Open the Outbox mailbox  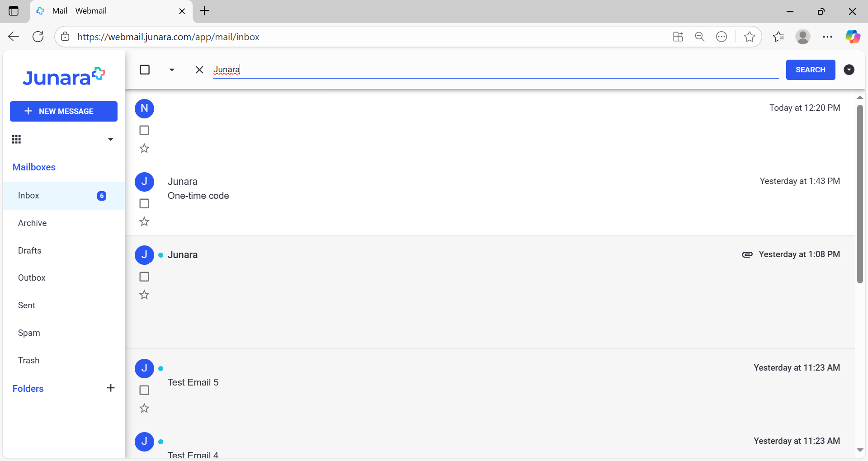coord(64,278)
